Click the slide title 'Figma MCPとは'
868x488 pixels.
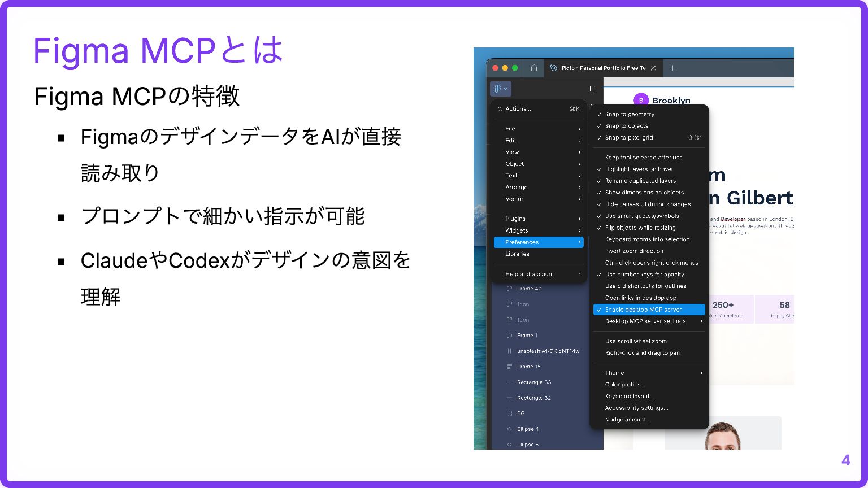click(158, 50)
